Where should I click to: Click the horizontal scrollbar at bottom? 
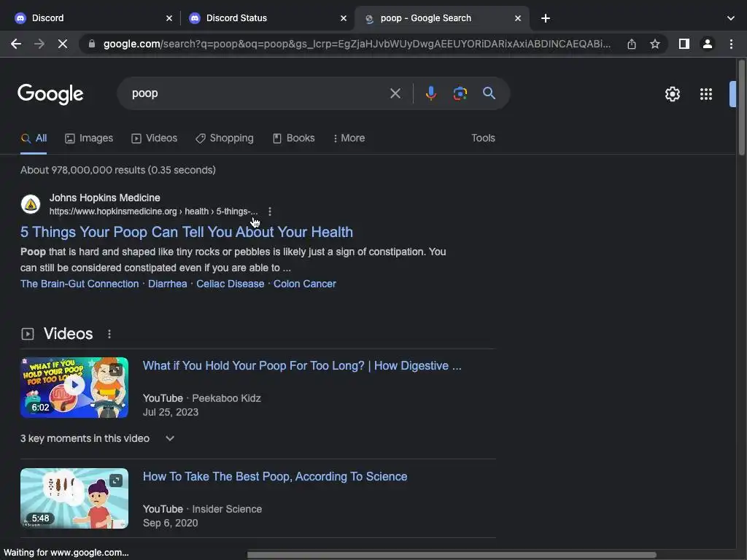pyautogui.click(x=451, y=555)
